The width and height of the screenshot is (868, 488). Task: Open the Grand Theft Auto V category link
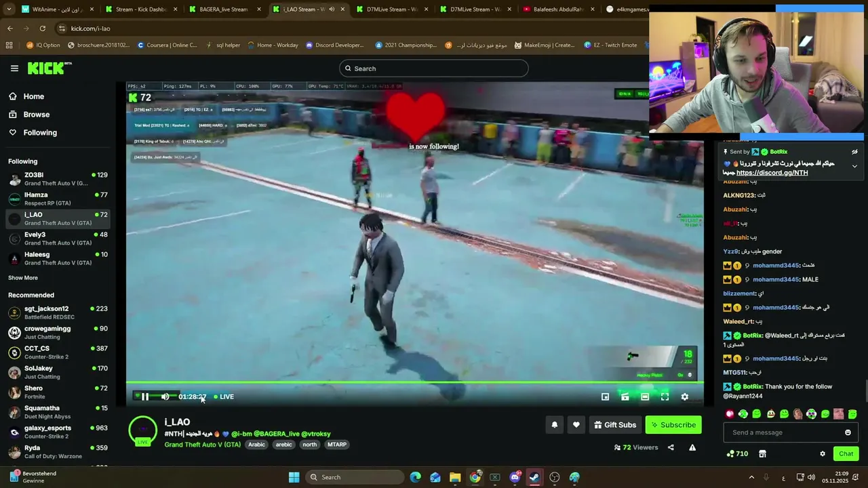pyautogui.click(x=202, y=445)
